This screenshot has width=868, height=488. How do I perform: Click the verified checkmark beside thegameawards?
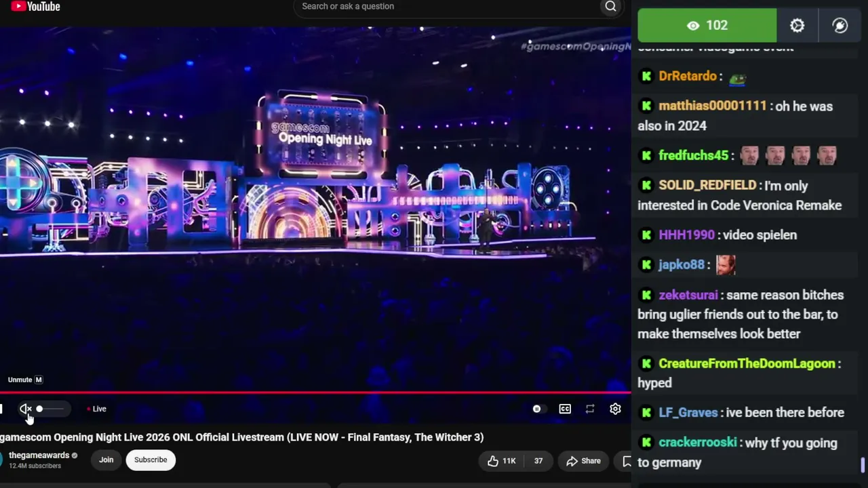tap(75, 455)
